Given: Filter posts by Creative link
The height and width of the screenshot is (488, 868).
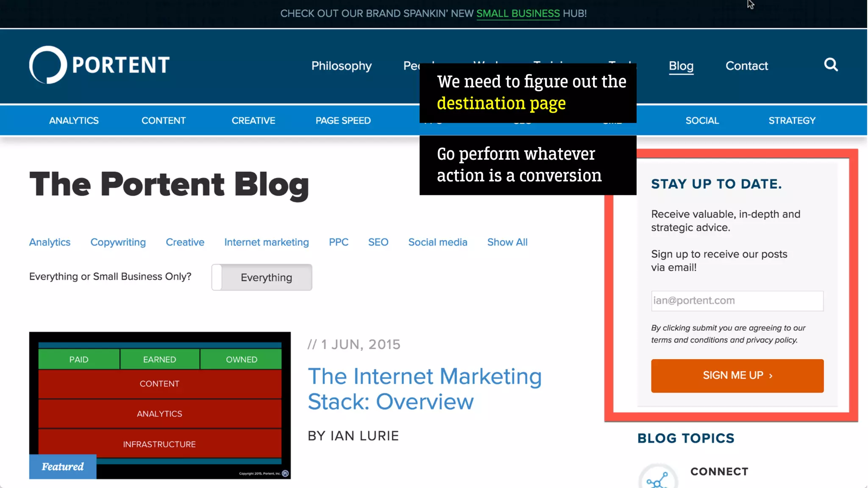Looking at the screenshot, I should (185, 242).
